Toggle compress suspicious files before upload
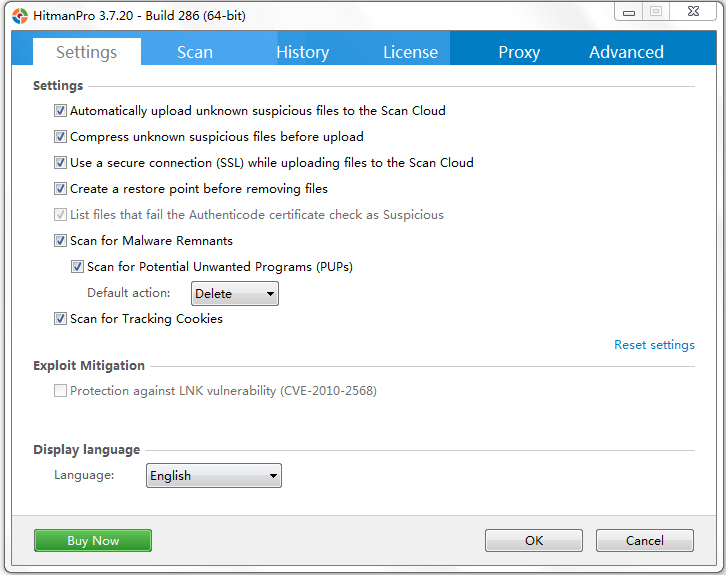The image size is (726, 575). pos(61,137)
